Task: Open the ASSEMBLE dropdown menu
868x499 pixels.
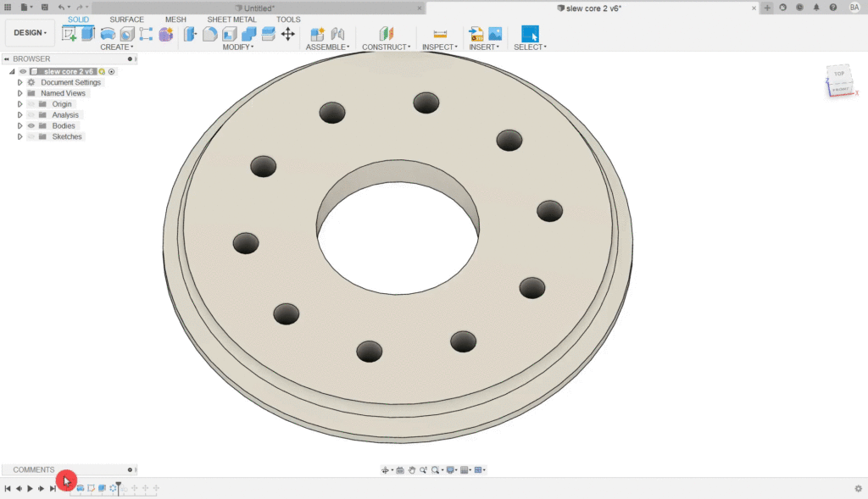Action: coord(328,47)
